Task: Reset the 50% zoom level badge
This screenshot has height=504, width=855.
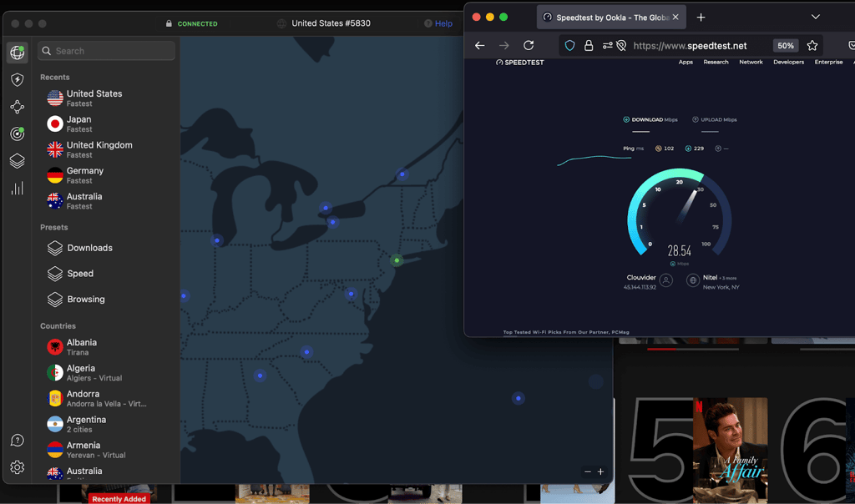Action: 785,46
